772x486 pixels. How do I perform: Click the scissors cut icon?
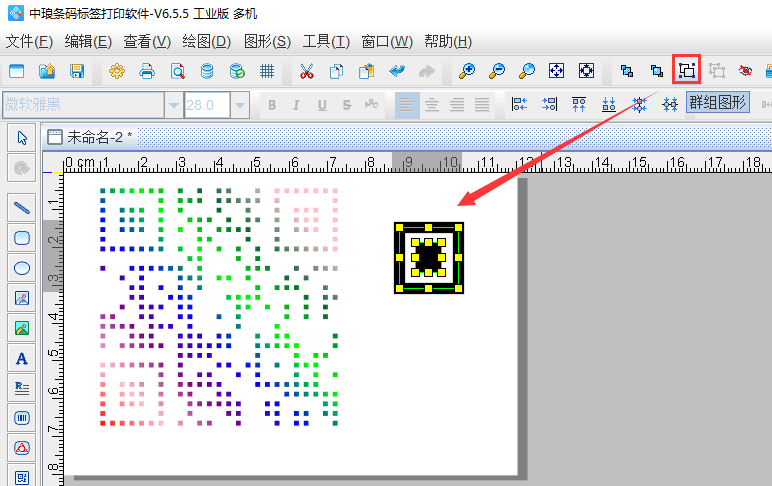coord(307,71)
